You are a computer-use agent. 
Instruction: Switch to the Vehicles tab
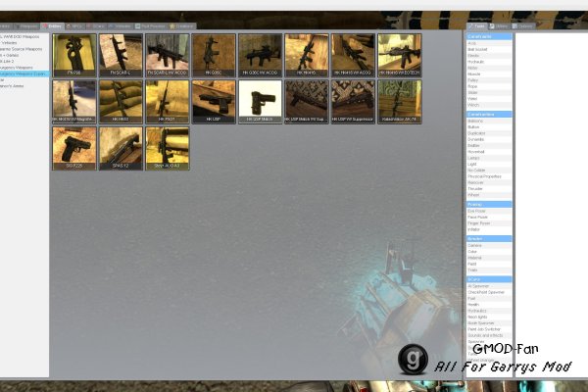[x=120, y=26]
